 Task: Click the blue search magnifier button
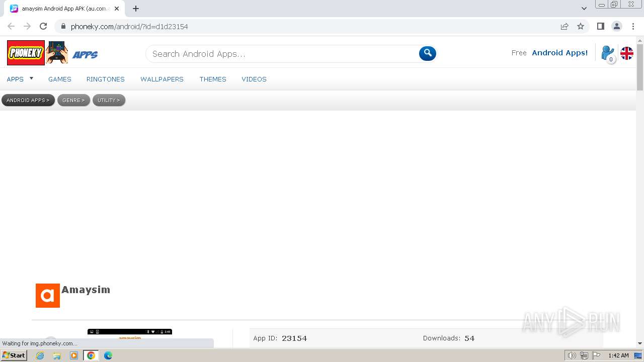pos(427,53)
